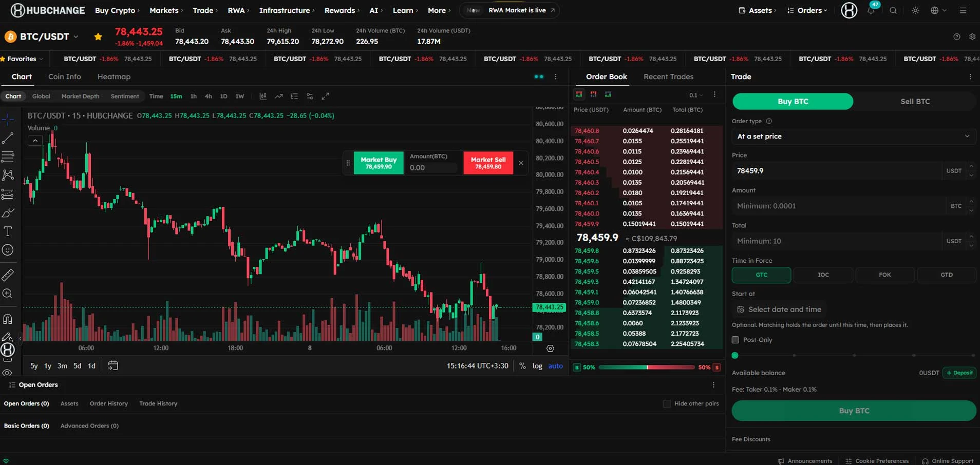
Task: Open the indicators line-chart icon
Action: (278, 96)
